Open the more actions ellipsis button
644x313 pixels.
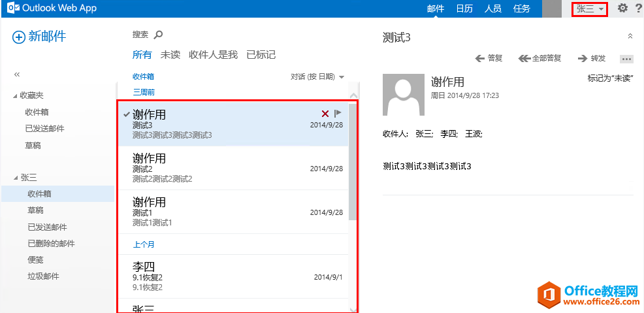626,59
